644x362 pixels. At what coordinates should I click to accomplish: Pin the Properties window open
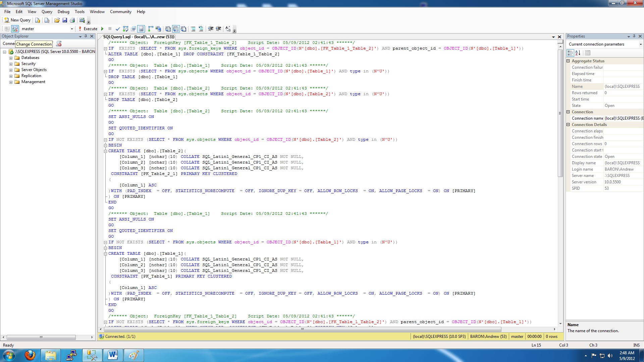634,36
